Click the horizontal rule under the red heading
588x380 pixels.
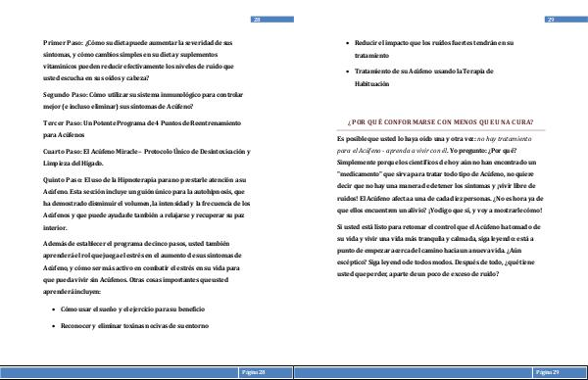coord(441,130)
